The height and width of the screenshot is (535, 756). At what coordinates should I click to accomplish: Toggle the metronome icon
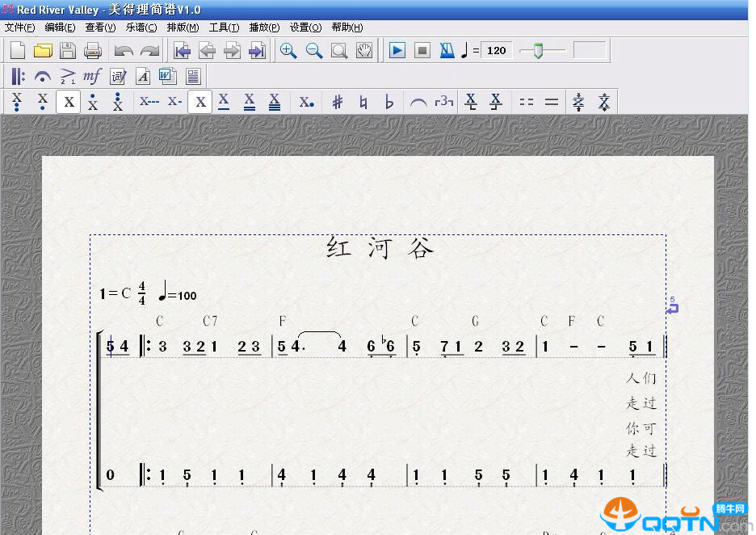pyautogui.click(x=447, y=50)
